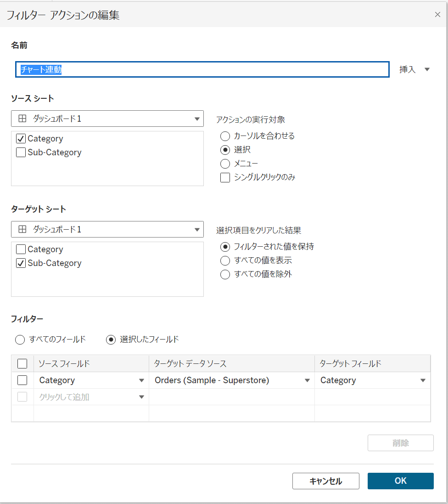Select the メニュー radio button
448x504 pixels.
[x=225, y=164]
